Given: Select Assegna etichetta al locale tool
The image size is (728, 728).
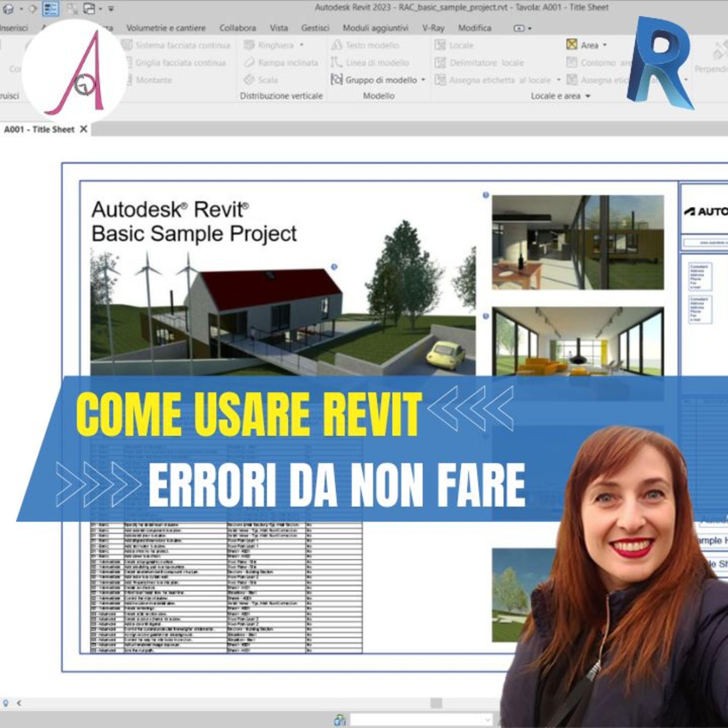Looking at the screenshot, I should click(x=493, y=80).
